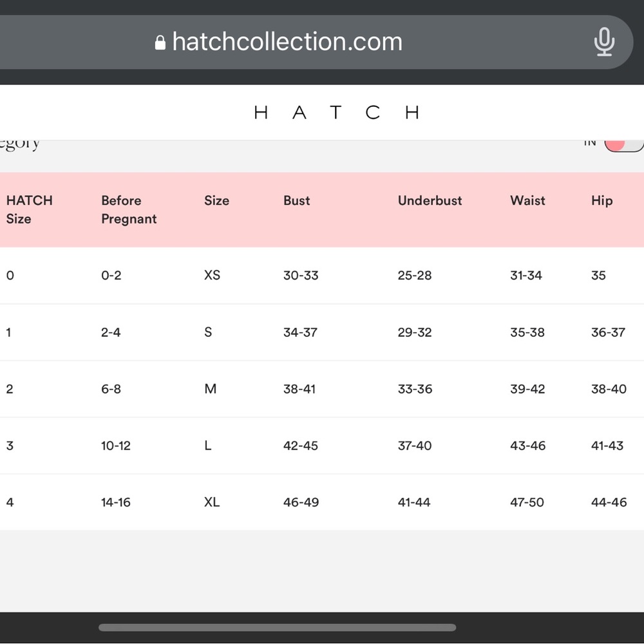
Task: Select bust value 34-37
Action: pyautogui.click(x=300, y=332)
